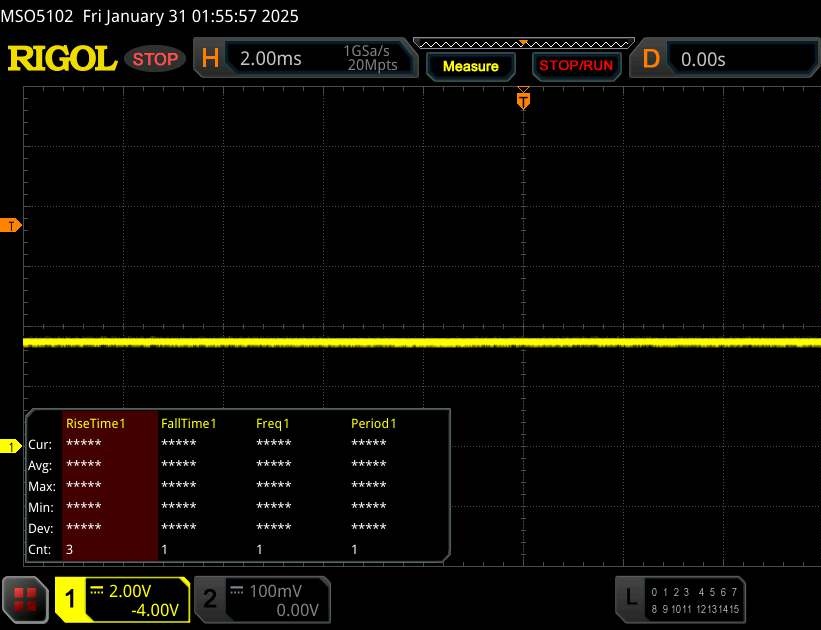Click the date and time stamp
The width and height of the screenshot is (821, 630).
pyautogui.click(x=191, y=16)
